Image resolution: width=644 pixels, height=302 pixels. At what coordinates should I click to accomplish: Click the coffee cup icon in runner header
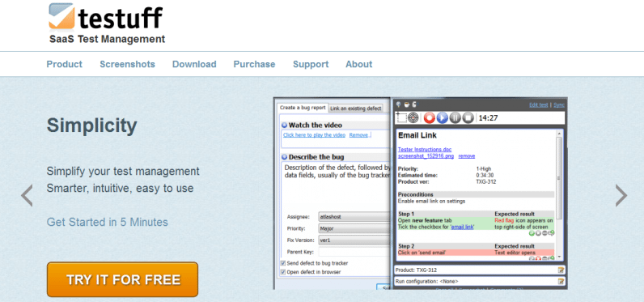[407, 104]
